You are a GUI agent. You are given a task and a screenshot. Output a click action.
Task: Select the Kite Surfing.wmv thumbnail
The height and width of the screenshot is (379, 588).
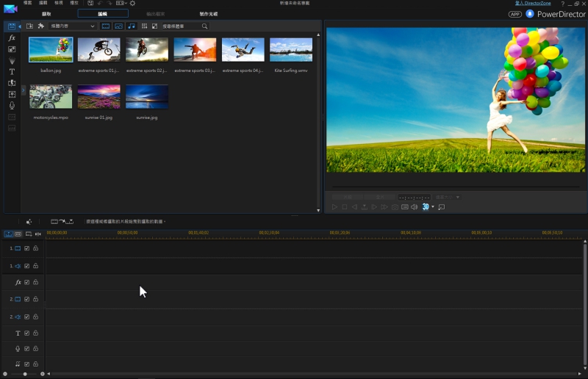click(291, 50)
